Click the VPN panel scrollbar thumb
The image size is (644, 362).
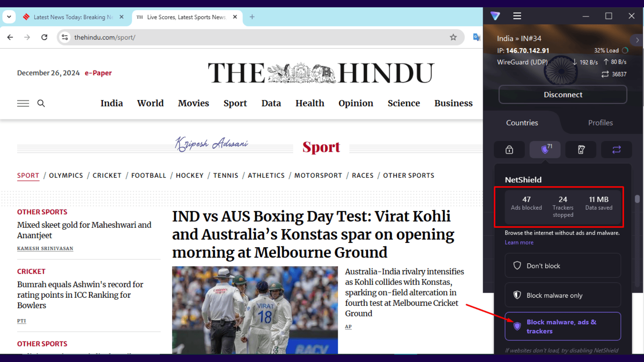tap(637, 199)
